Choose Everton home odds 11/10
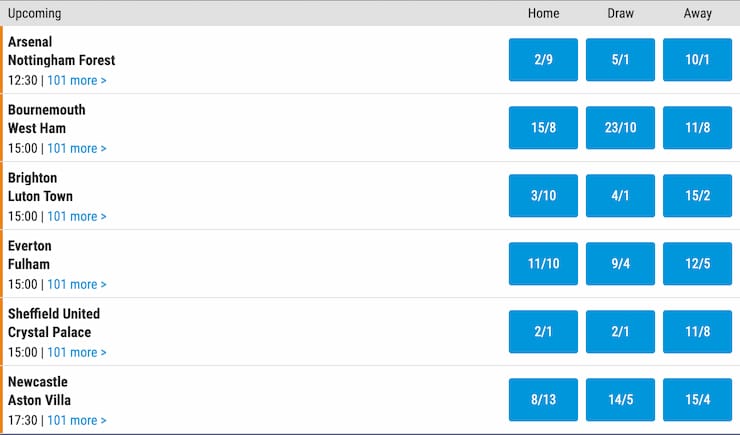 point(543,264)
